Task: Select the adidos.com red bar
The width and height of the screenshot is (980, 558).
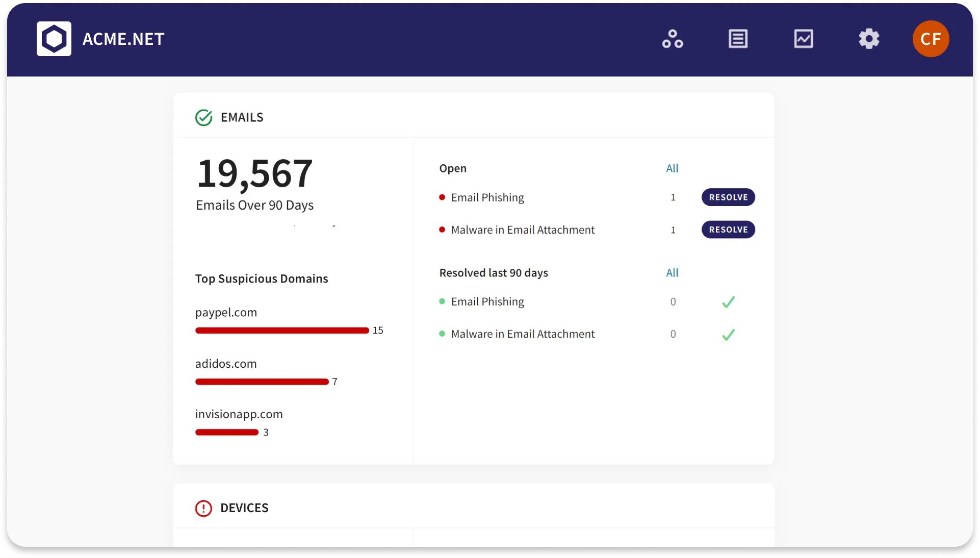Action: tap(262, 382)
